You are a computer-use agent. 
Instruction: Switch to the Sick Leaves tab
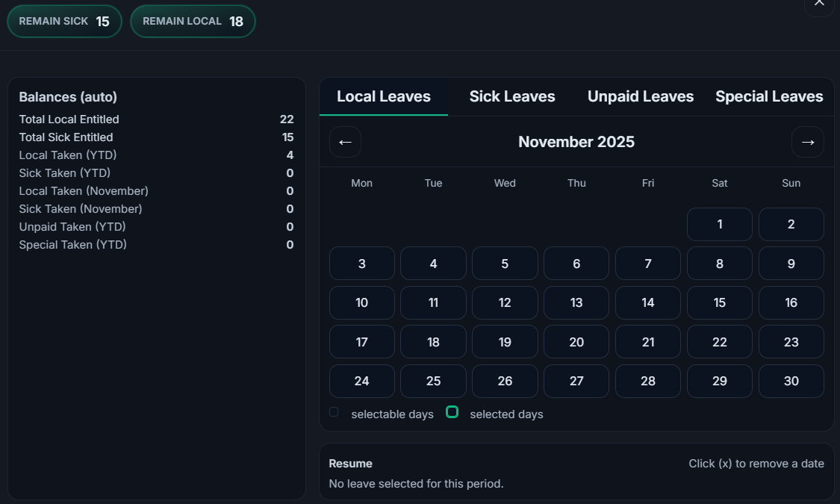pos(512,96)
